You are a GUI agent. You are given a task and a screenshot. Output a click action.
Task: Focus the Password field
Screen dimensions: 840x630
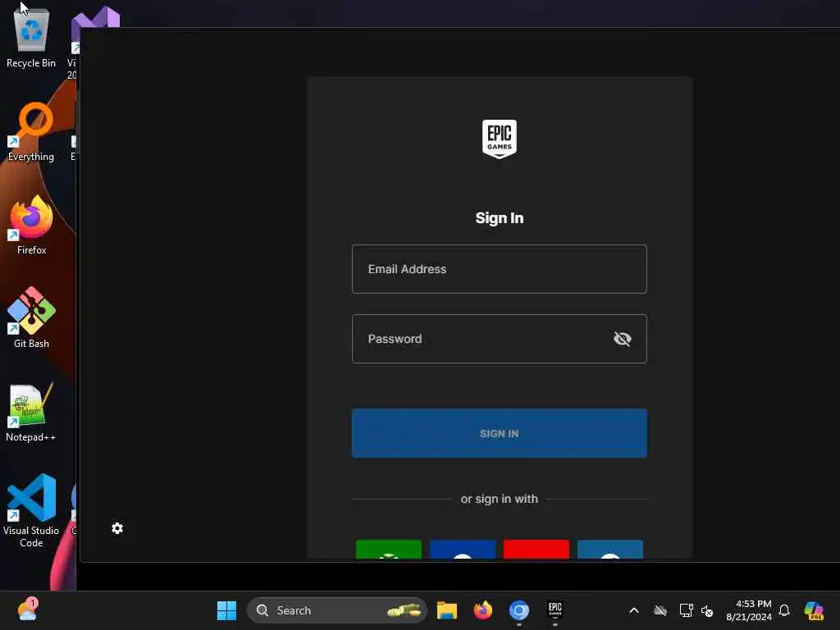tap(500, 339)
